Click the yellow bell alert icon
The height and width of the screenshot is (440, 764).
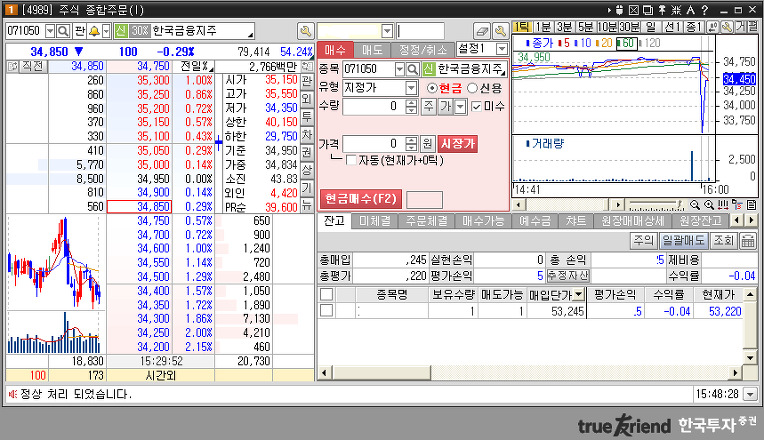tap(95, 31)
